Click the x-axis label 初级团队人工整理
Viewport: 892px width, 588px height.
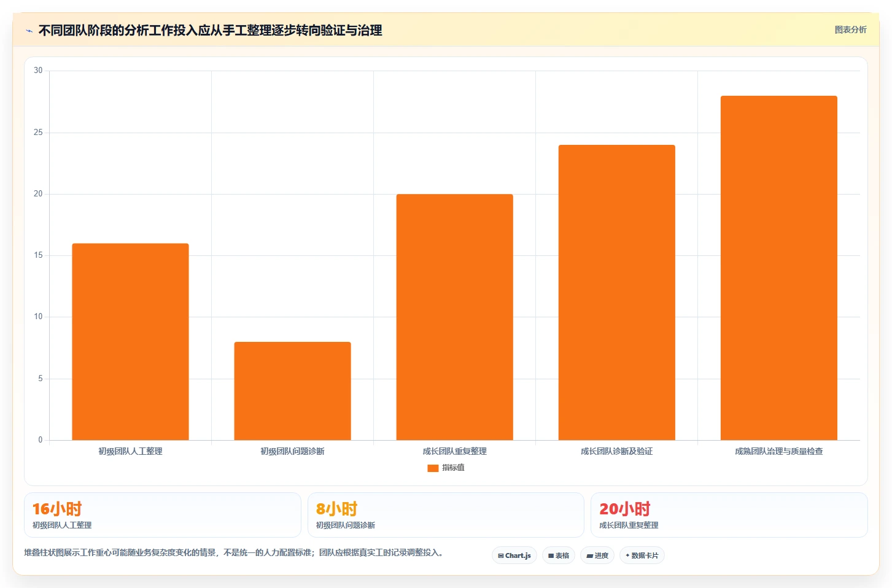[130, 451]
